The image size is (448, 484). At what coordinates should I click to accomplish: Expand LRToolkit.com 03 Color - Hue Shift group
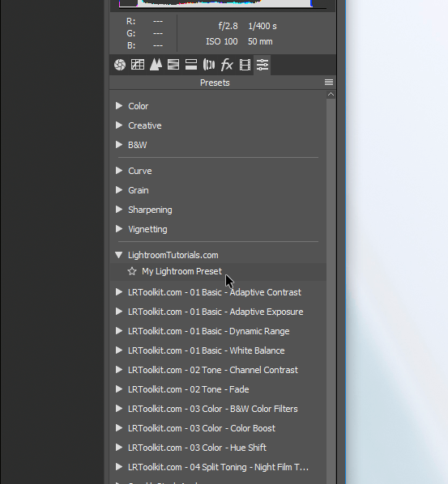pos(119,448)
